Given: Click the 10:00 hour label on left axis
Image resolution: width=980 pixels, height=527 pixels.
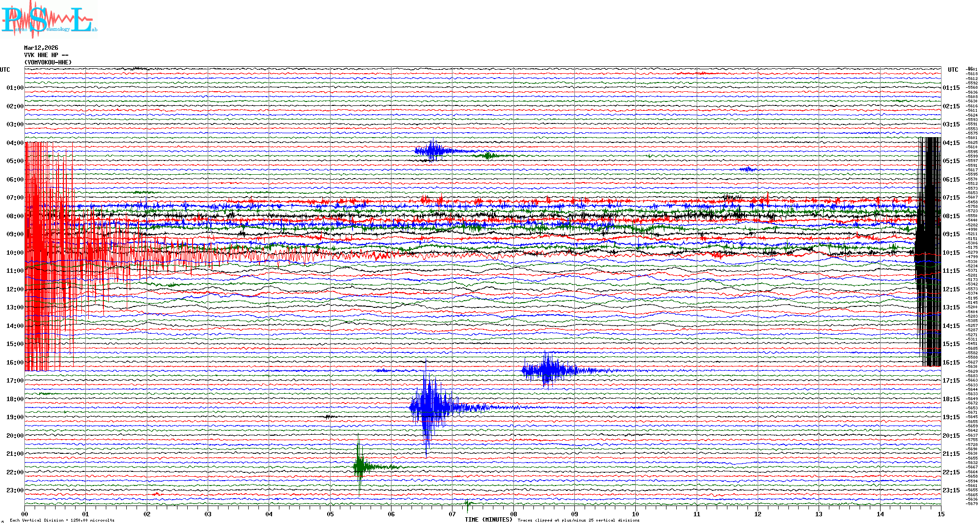Looking at the screenshot, I should tap(15, 253).
